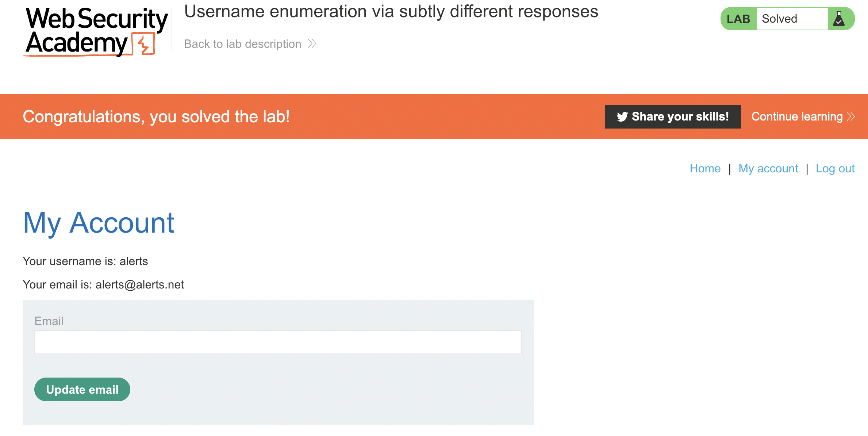Go to the Home page link
The height and width of the screenshot is (436, 868).
[705, 169]
